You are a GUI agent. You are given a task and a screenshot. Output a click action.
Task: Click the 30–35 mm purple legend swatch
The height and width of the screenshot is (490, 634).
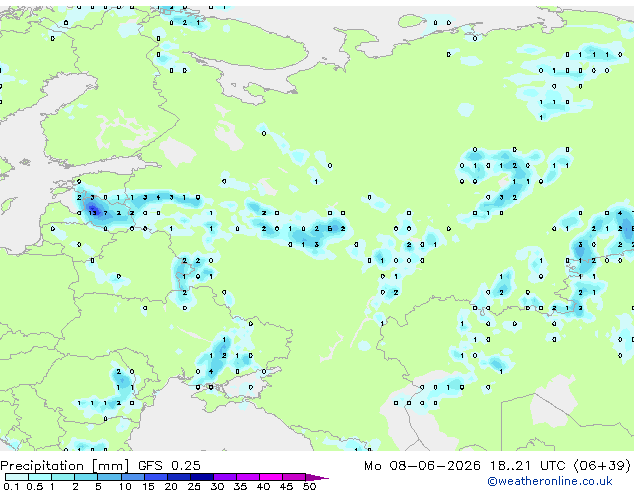(225, 477)
